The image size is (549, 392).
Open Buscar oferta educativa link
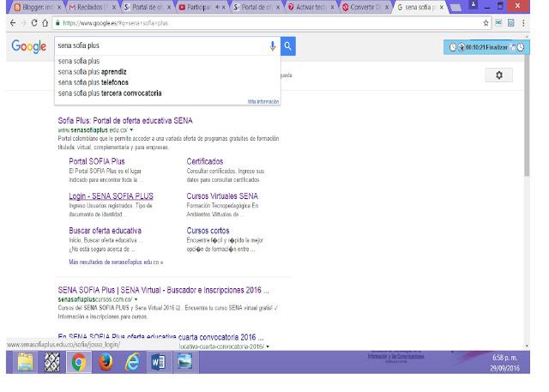(x=105, y=231)
